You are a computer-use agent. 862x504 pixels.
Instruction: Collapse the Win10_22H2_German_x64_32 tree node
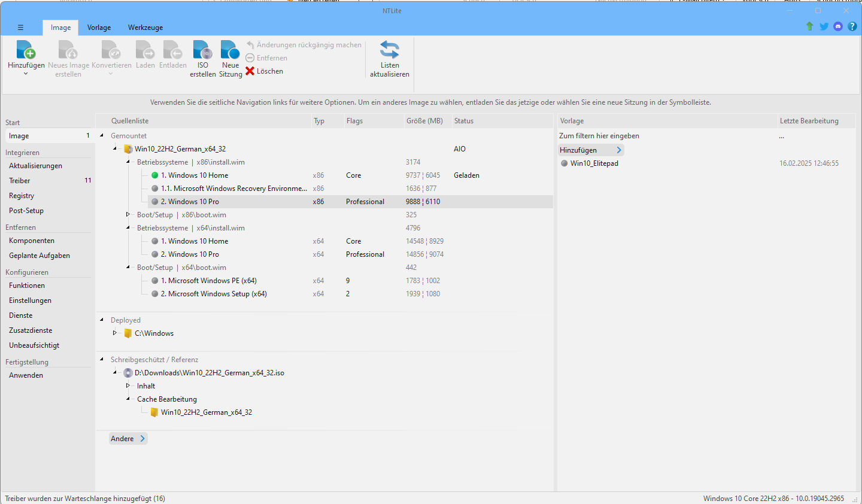tap(115, 149)
